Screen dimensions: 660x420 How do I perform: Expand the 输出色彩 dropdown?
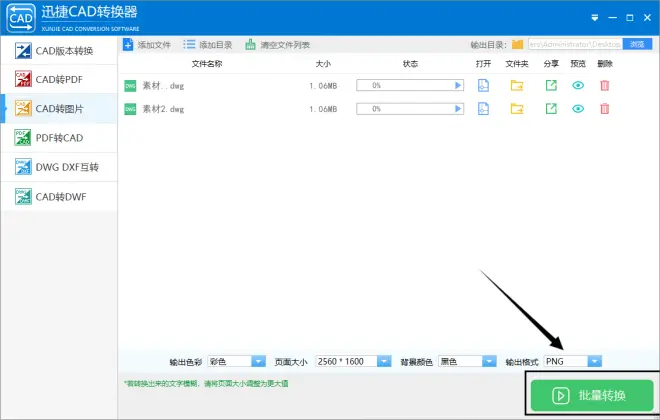(x=258, y=361)
